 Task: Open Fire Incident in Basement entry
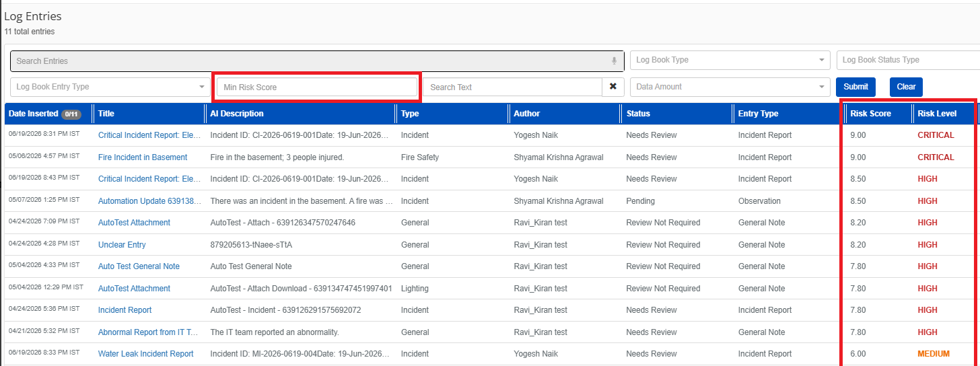click(143, 157)
